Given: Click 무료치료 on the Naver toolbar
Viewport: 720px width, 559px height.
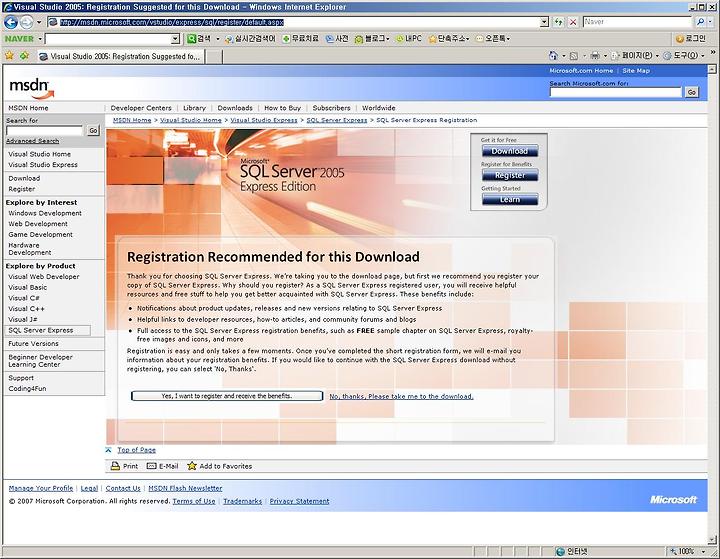Looking at the screenshot, I should [300, 39].
